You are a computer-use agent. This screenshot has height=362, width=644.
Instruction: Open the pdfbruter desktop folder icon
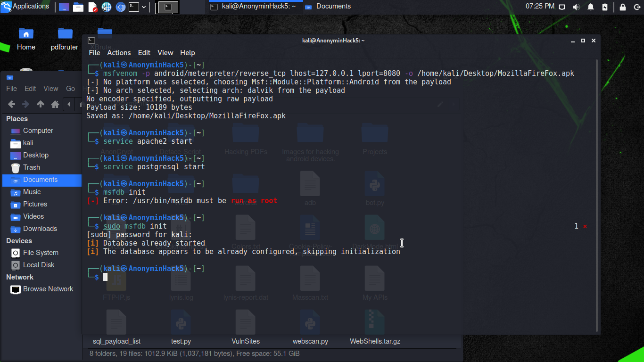[x=65, y=39]
